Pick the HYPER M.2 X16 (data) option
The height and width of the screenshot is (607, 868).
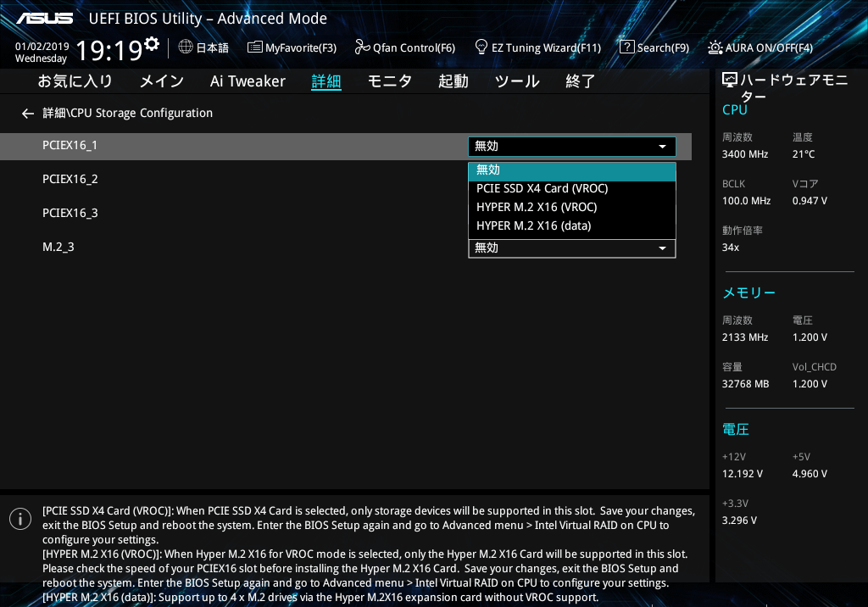(571, 226)
